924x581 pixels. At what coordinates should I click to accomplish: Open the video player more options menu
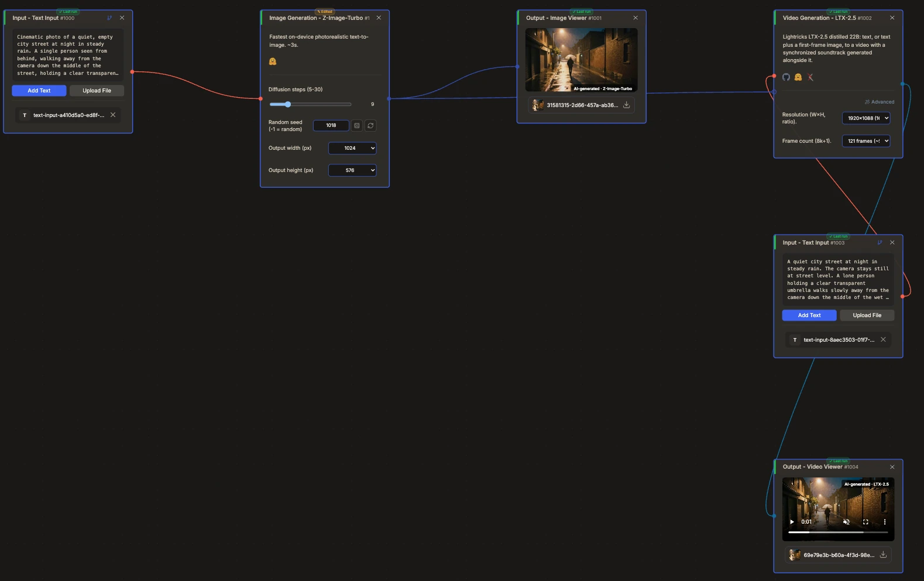tap(885, 522)
